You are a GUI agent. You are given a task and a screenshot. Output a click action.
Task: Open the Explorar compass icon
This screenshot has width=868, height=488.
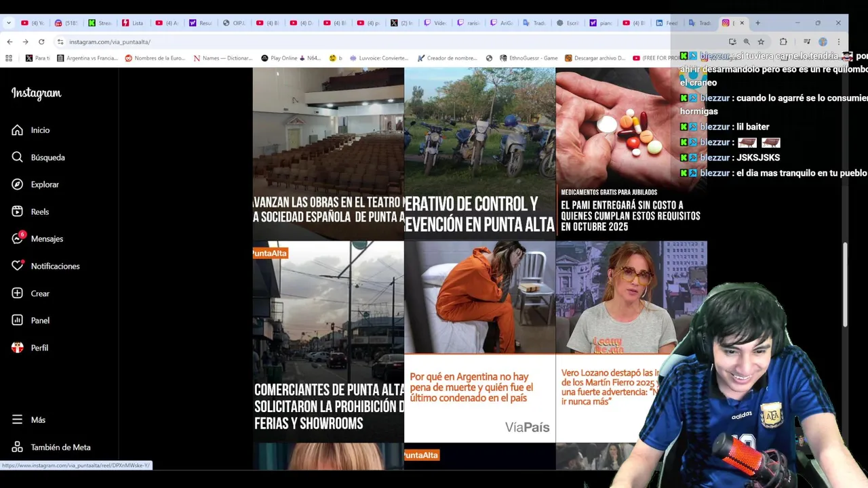pos(18,184)
